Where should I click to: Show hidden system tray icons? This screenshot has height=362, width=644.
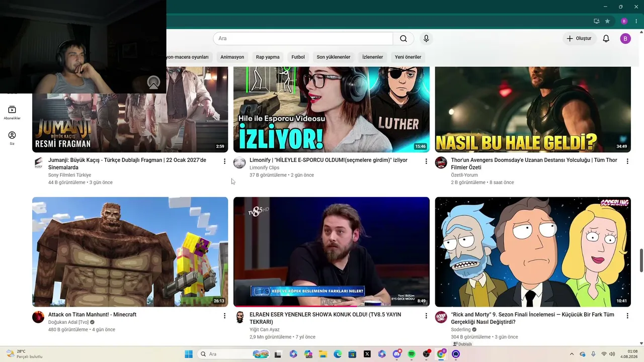click(x=572, y=354)
